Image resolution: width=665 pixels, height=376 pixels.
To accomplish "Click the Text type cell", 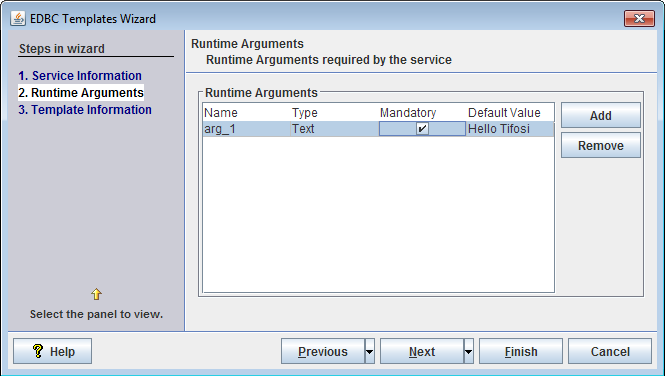I will pos(334,129).
